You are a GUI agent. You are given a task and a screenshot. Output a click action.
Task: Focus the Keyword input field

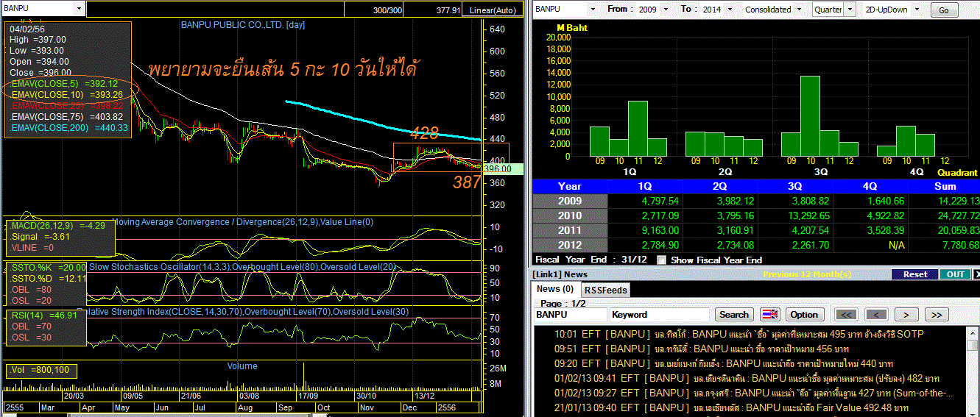click(660, 314)
